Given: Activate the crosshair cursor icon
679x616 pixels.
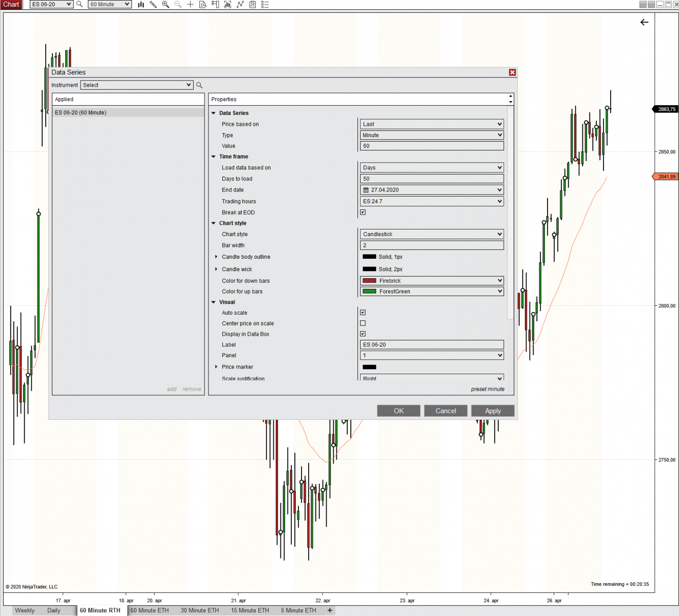Looking at the screenshot, I should (190, 4).
